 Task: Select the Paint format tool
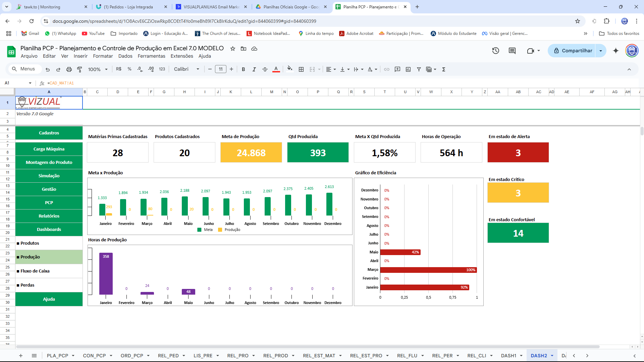[x=79, y=69]
